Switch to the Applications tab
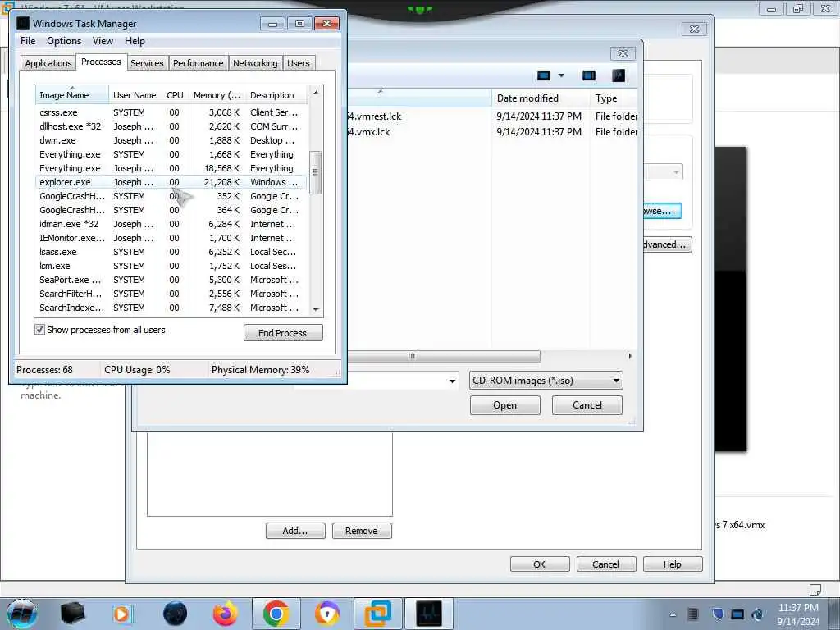Screen dimensions: 840x630 click(x=48, y=63)
